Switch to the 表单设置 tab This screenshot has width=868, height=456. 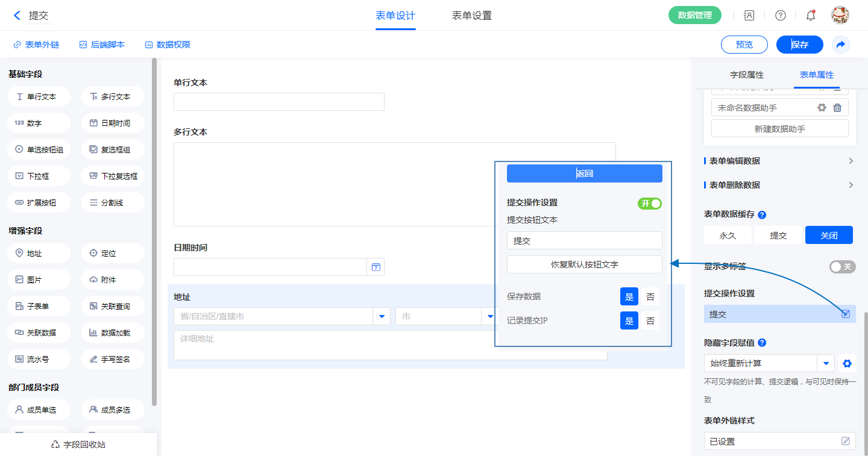pos(471,16)
